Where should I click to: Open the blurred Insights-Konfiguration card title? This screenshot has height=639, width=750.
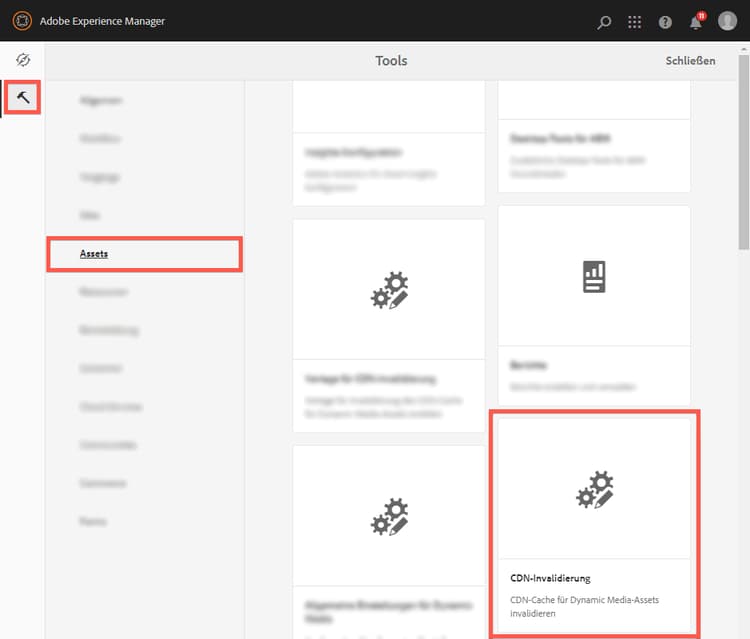(353, 153)
